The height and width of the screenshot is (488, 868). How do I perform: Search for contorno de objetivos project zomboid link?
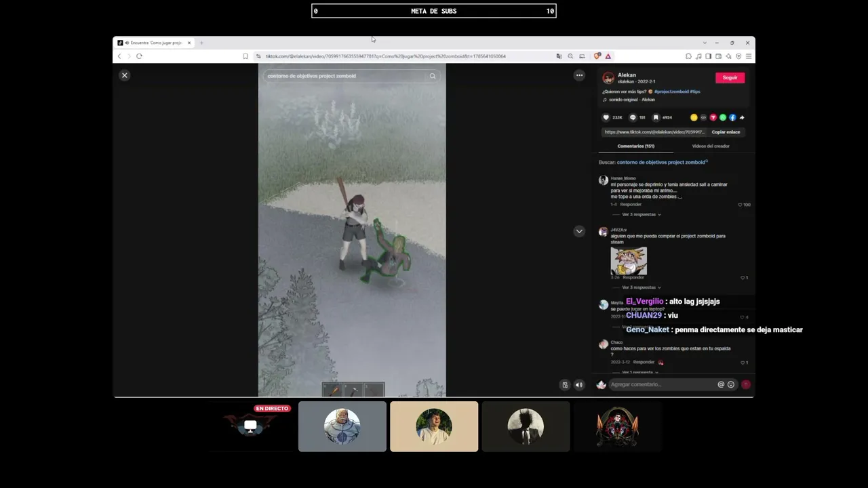click(662, 162)
